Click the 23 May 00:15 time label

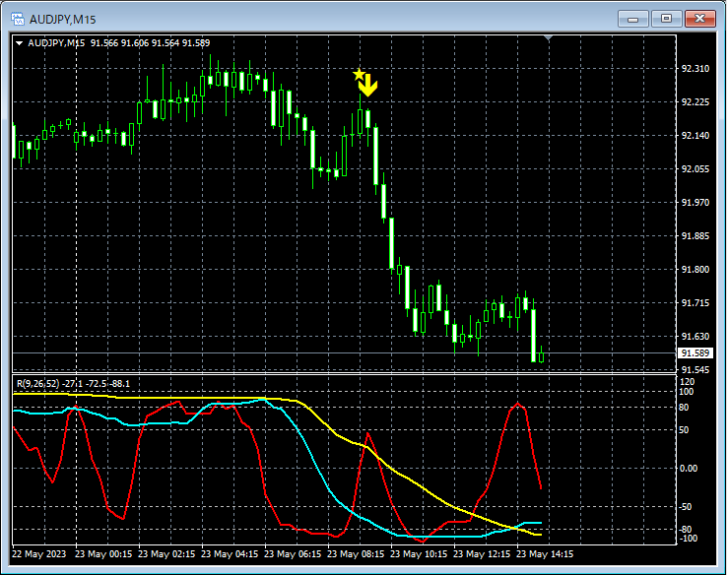pyautogui.click(x=103, y=554)
